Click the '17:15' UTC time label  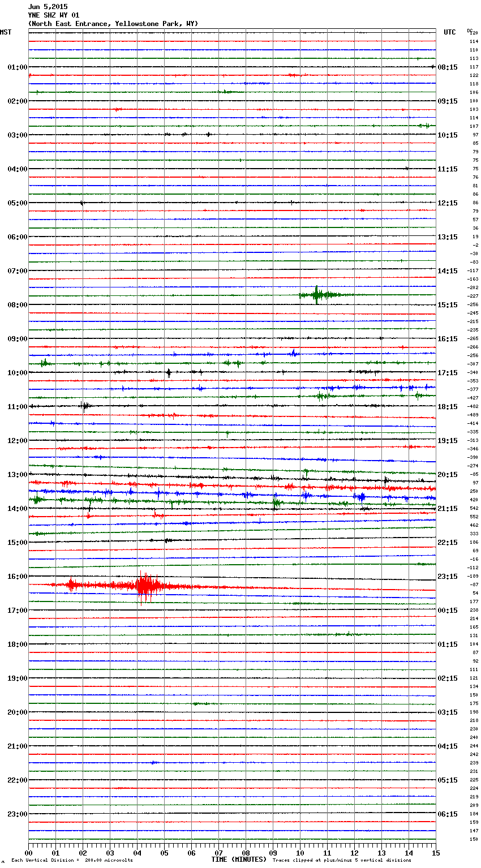click(x=448, y=373)
